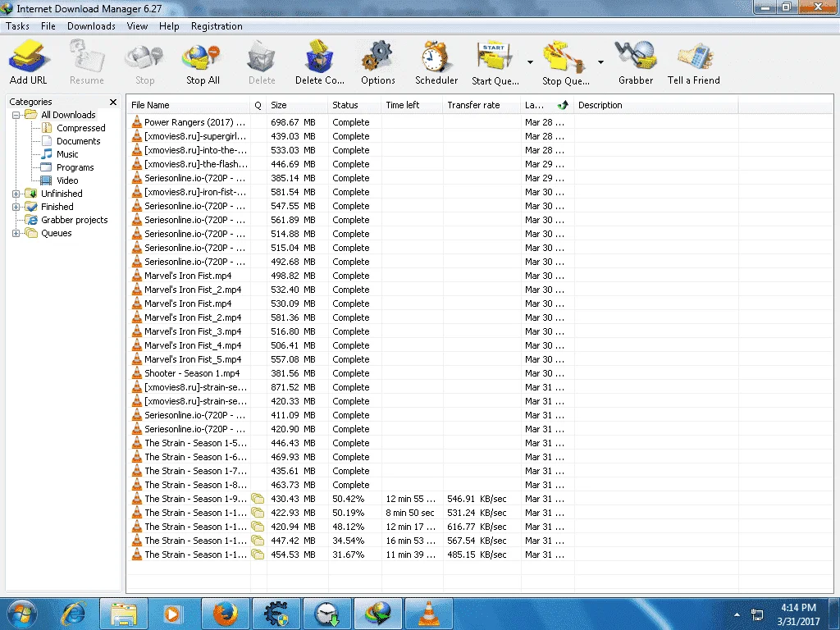Viewport: 840px width, 630px height.
Task: Sort by the File Name column header
Action: (188, 105)
